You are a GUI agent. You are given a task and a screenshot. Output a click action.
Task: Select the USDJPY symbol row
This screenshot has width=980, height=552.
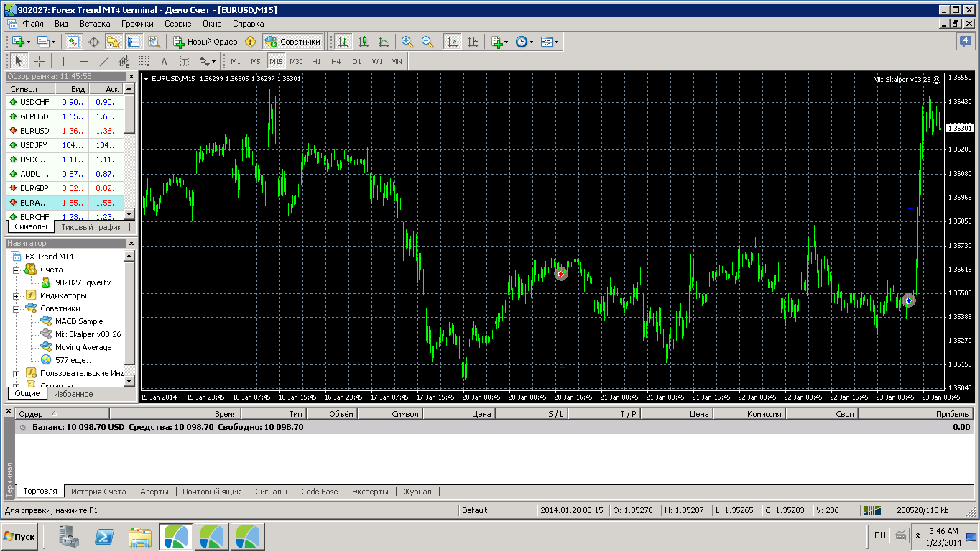(65, 145)
